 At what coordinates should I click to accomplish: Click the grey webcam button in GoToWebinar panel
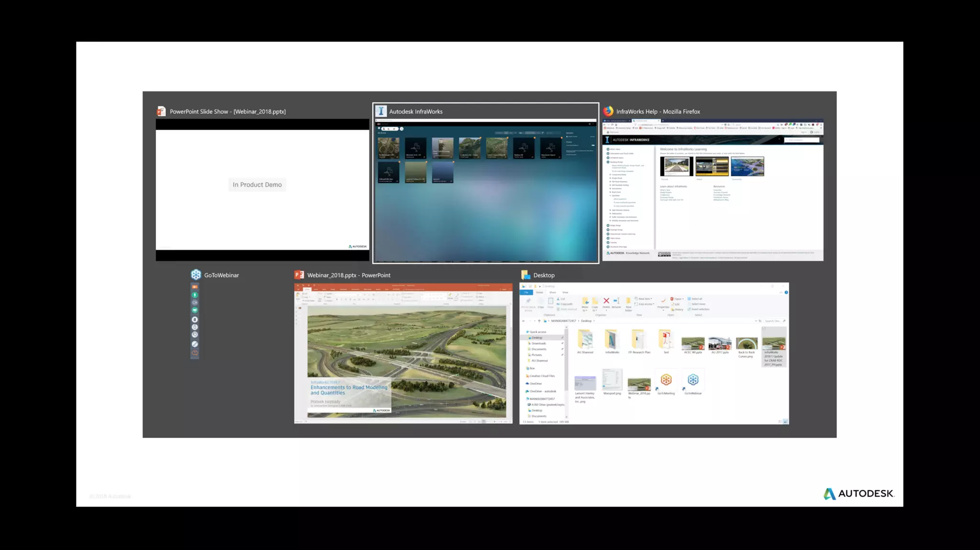click(x=195, y=303)
